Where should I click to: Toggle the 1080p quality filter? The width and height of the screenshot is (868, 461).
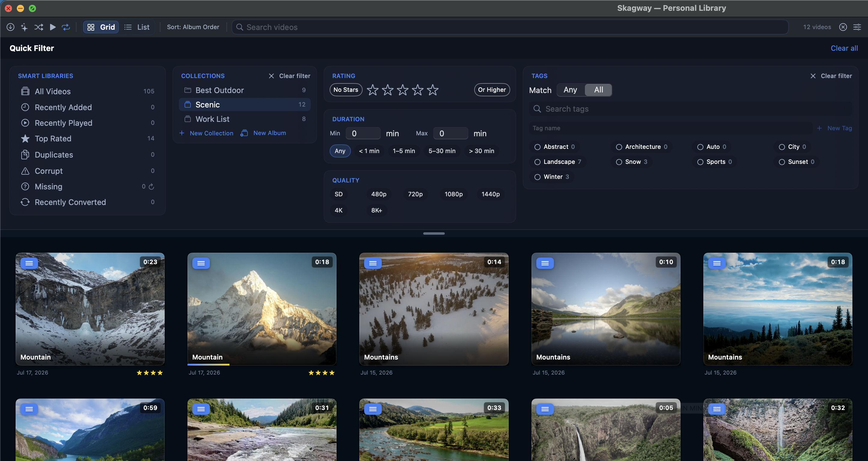(453, 194)
